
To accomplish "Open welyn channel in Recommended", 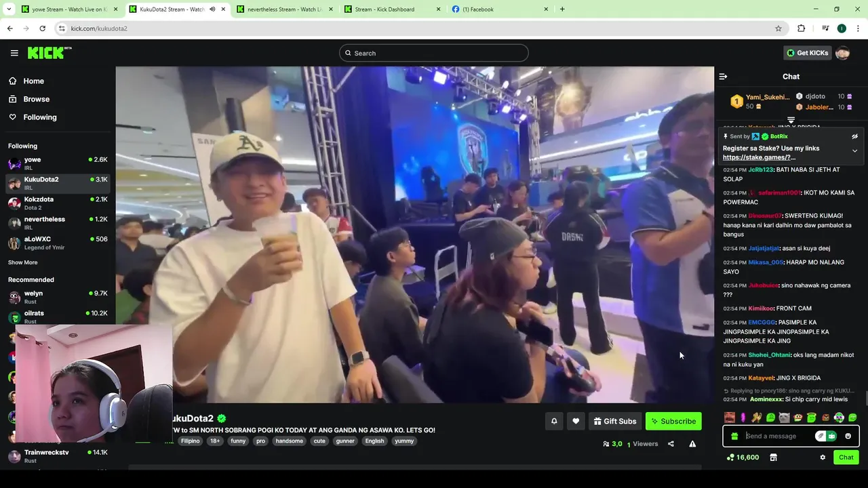I will 58,297.
